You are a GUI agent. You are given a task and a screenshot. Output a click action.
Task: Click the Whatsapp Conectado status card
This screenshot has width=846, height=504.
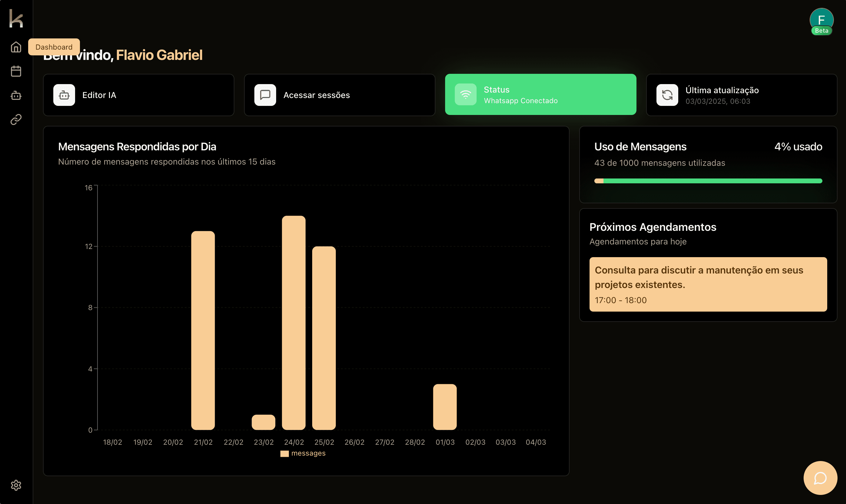click(540, 94)
